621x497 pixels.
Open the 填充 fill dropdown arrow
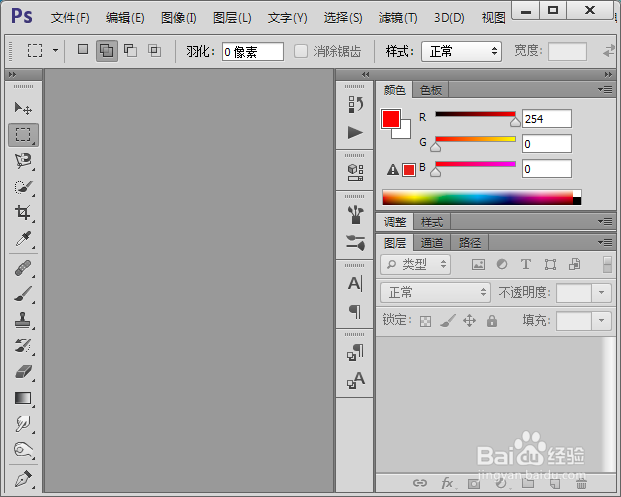(x=601, y=320)
